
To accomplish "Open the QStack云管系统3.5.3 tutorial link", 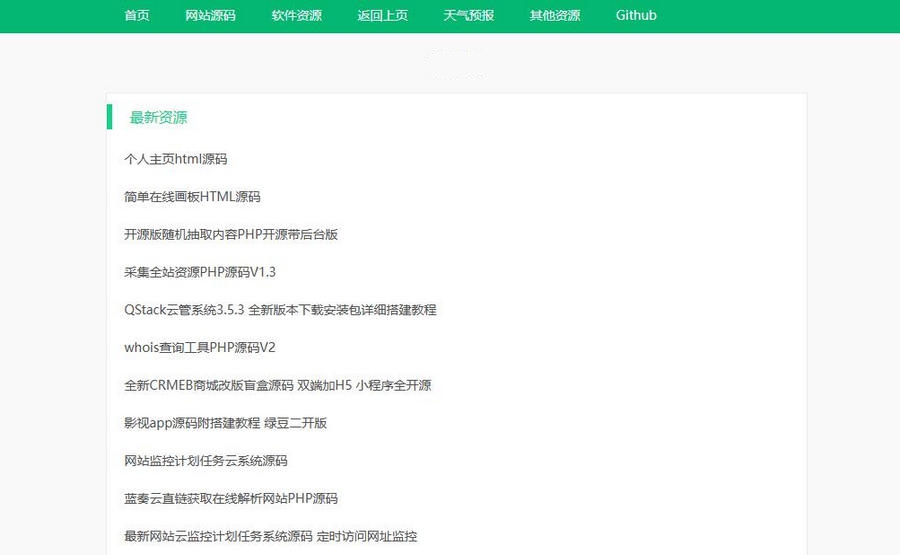I will [280, 310].
